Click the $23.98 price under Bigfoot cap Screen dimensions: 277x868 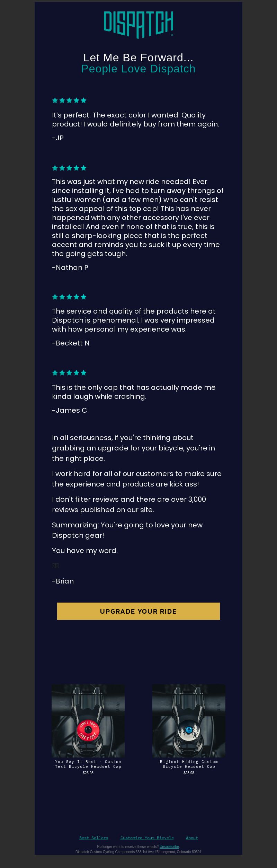[x=189, y=773]
